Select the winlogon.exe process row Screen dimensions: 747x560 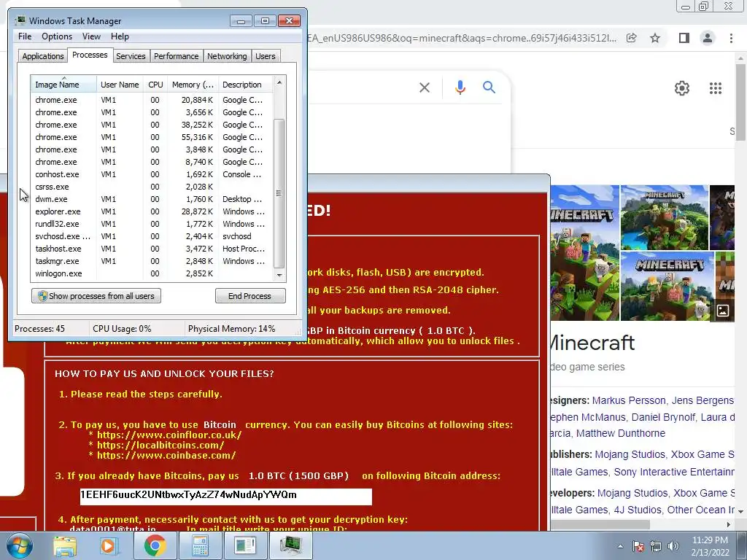point(152,273)
